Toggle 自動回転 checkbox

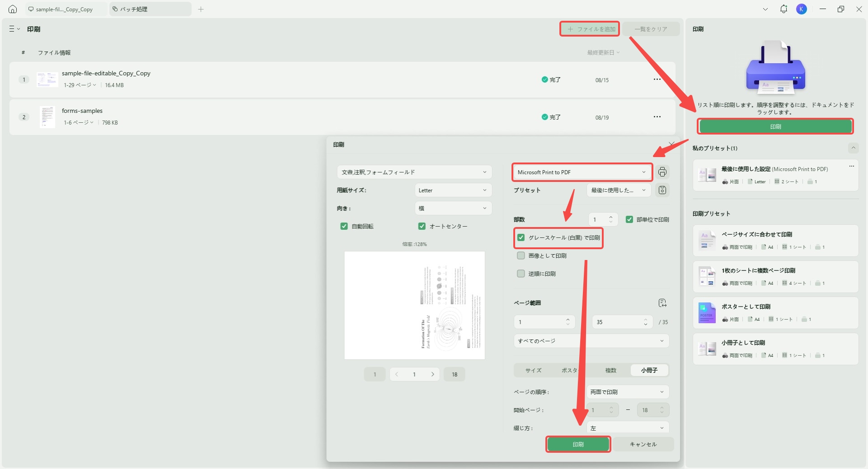(344, 226)
